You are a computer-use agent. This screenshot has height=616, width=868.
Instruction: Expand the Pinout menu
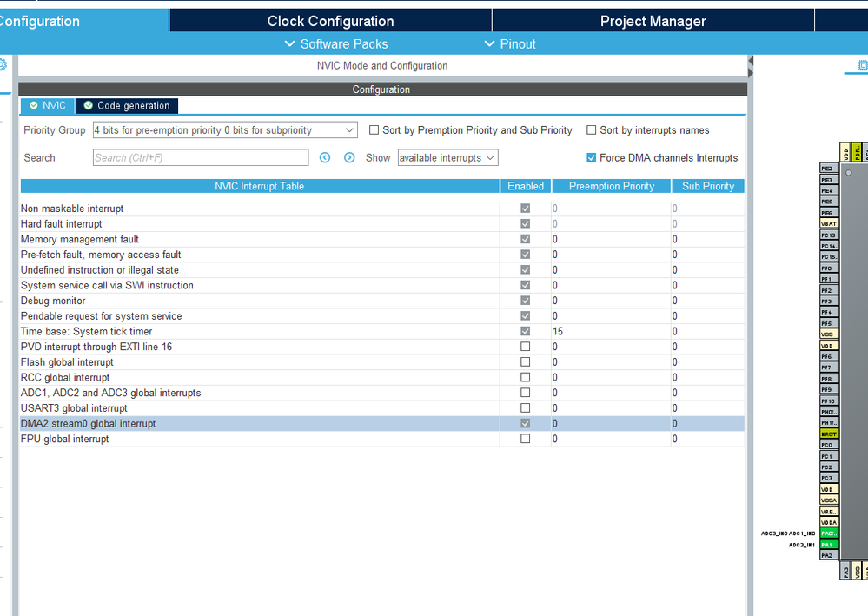click(x=510, y=43)
